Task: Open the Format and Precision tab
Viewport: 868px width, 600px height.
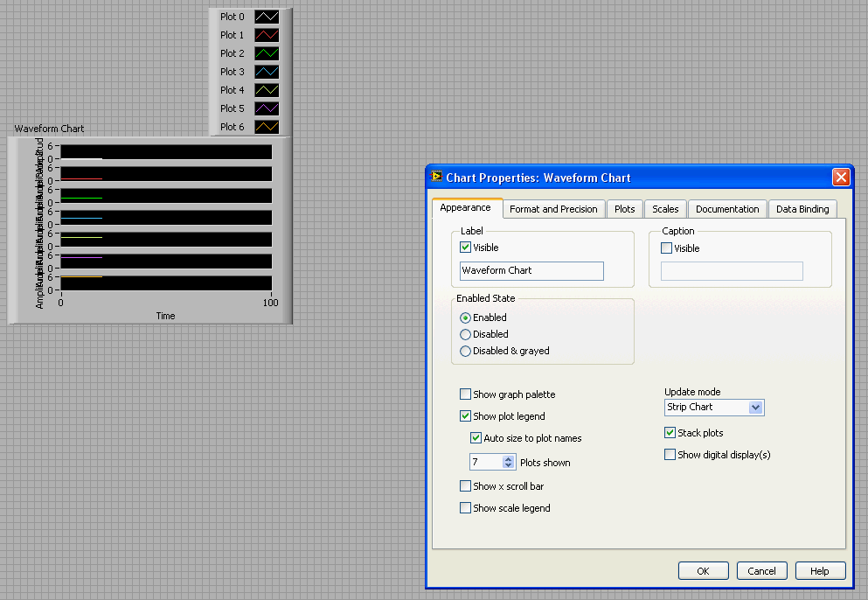Action: coord(553,209)
